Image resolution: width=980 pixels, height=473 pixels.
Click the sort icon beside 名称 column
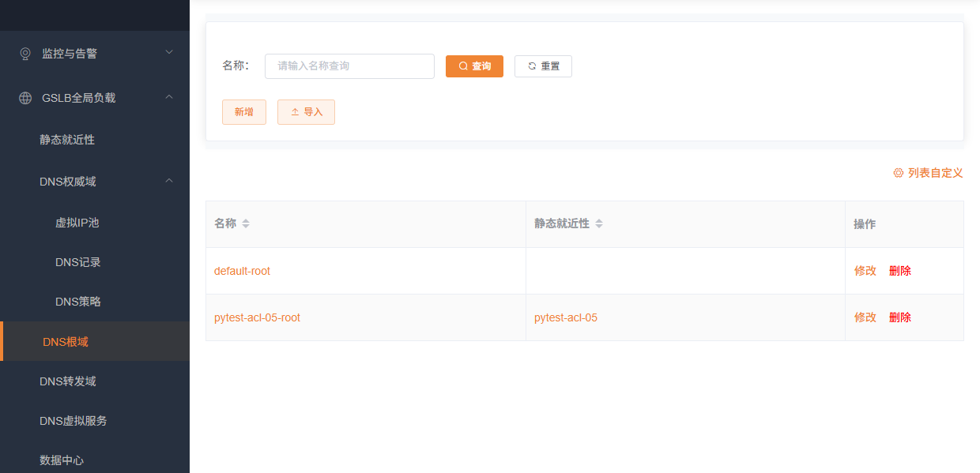click(246, 224)
